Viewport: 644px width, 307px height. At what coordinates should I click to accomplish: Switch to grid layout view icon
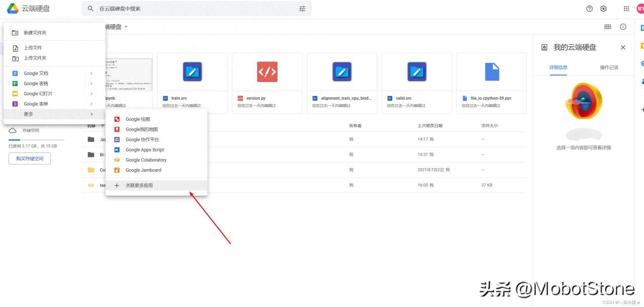608,27
